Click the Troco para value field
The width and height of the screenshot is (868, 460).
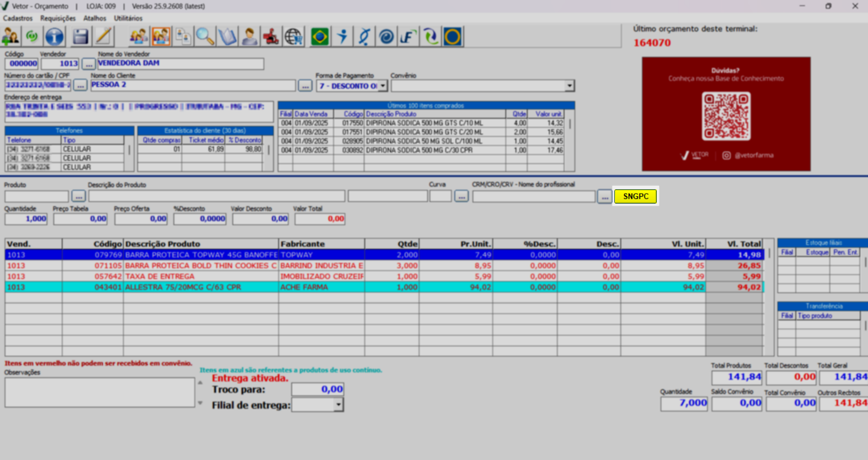pos(317,389)
